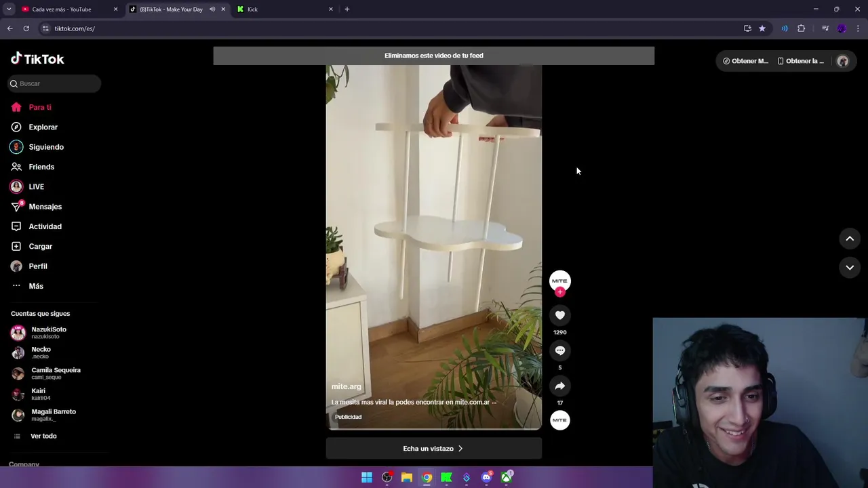
Task: Open the Cargar upload page
Action: pyautogui.click(x=40, y=246)
